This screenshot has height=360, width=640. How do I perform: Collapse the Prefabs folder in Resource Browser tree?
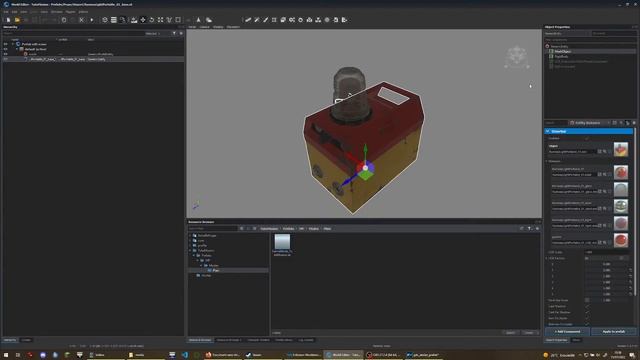point(194,256)
